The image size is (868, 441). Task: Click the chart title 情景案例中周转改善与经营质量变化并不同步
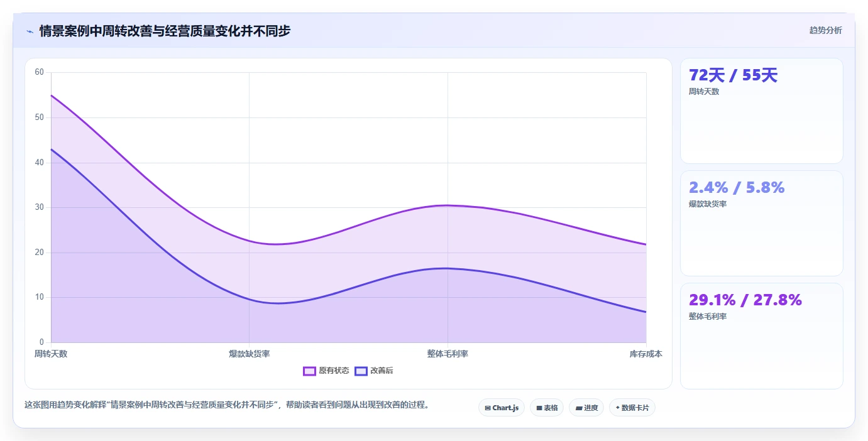click(x=165, y=31)
